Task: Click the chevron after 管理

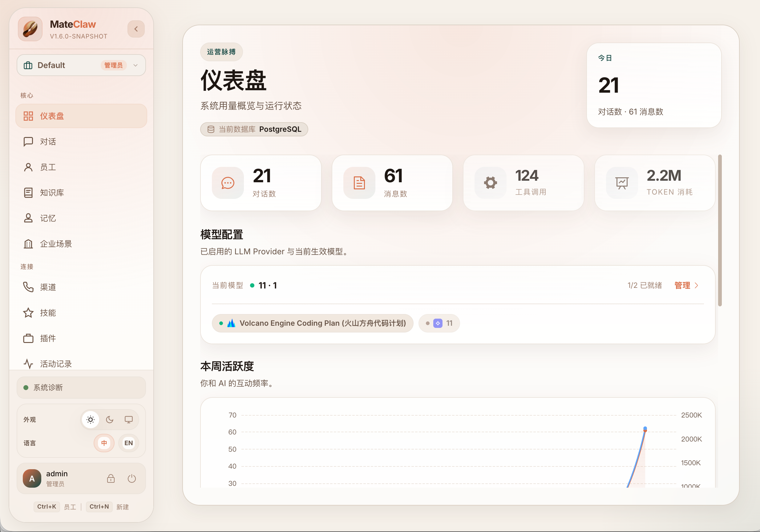Action: pyautogui.click(x=697, y=285)
